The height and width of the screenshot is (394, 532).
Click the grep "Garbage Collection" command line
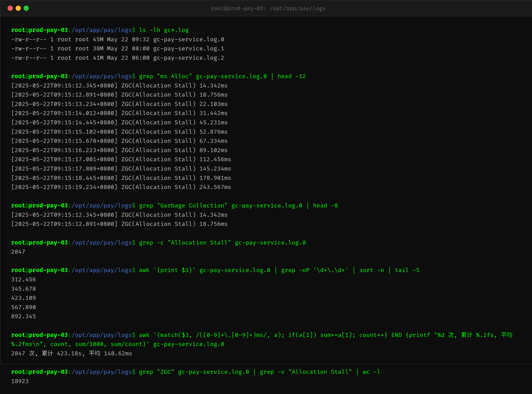point(238,206)
